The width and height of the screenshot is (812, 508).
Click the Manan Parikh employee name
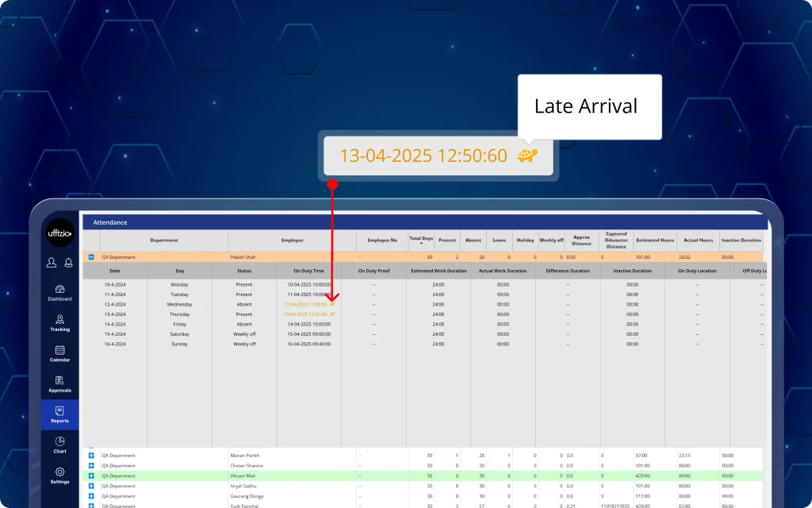tap(244, 456)
